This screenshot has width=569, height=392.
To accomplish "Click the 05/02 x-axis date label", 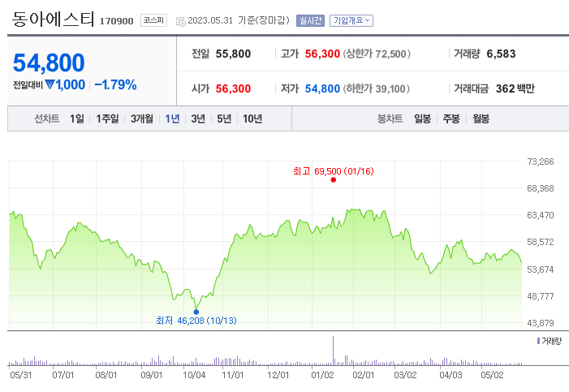I will coord(492,375).
